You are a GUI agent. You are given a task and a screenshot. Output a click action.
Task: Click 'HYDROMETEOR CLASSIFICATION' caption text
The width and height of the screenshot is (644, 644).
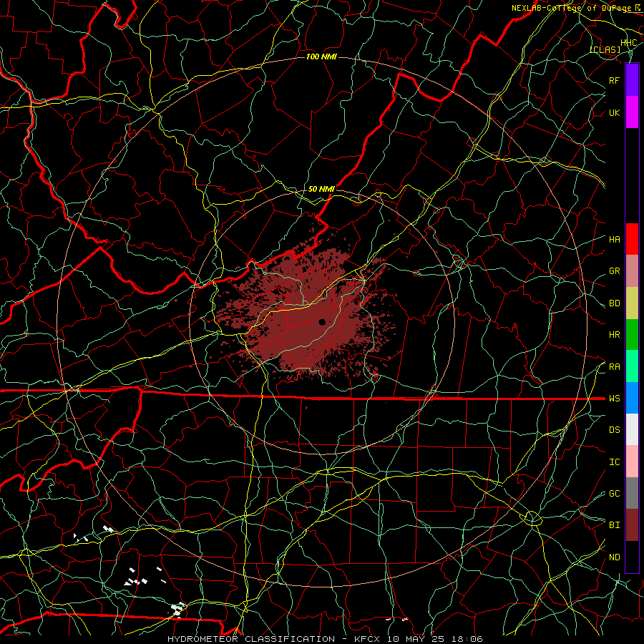(251, 639)
